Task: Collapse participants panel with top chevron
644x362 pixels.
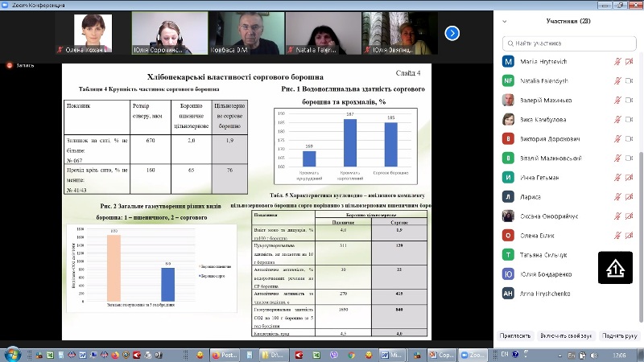Action: tap(505, 22)
